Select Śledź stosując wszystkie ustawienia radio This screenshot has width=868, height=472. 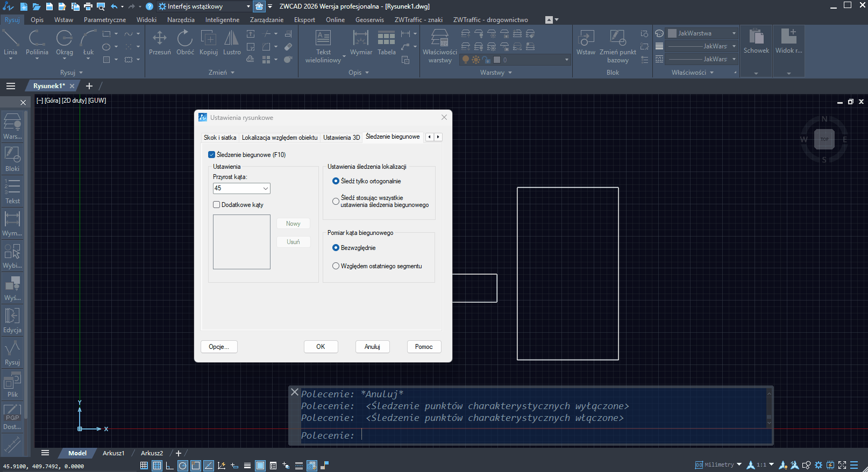[x=336, y=202]
